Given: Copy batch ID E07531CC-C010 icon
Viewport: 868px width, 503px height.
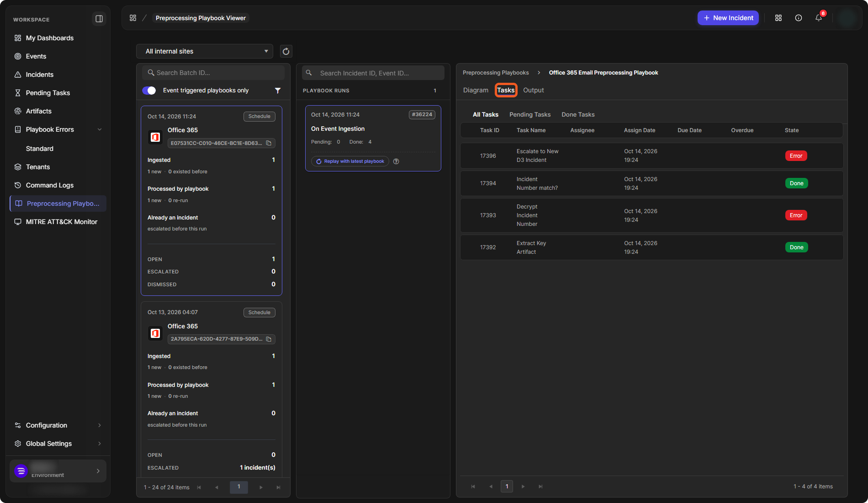Looking at the screenshot, I should (x=269, y=143).
